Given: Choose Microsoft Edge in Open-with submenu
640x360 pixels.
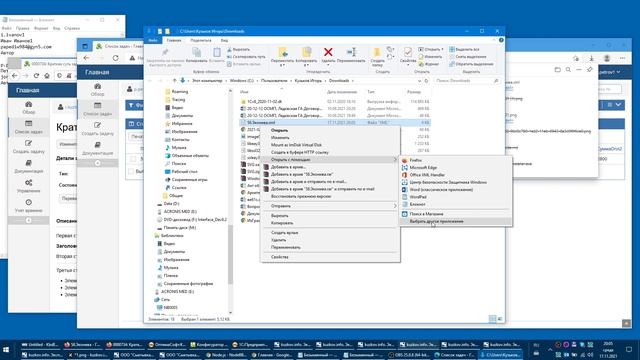Looking at the screenshot, I should (455, 168).
